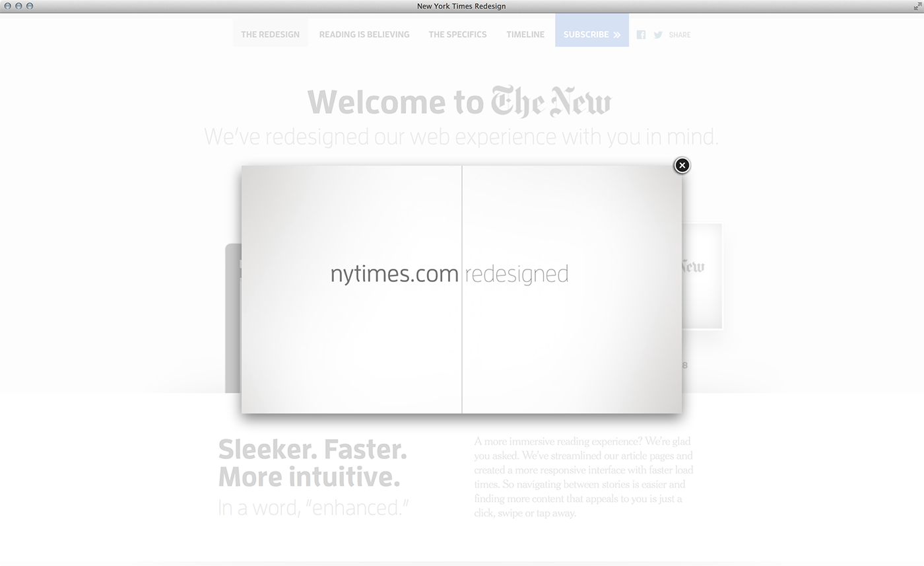This screenshot has height=566, width=924.
Task: Click the SHARE label
Action: pyautogui.click(x=680, y=35)
